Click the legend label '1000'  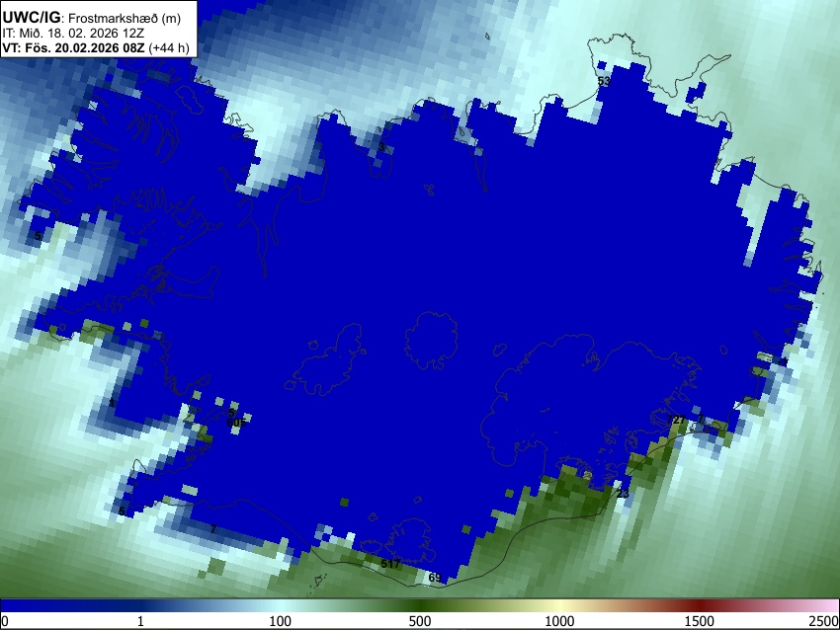559,621
